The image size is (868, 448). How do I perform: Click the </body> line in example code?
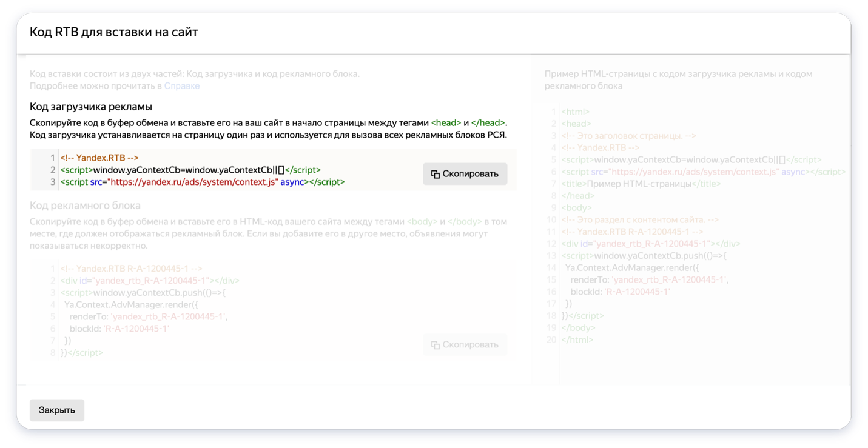[x=578, y=328]
